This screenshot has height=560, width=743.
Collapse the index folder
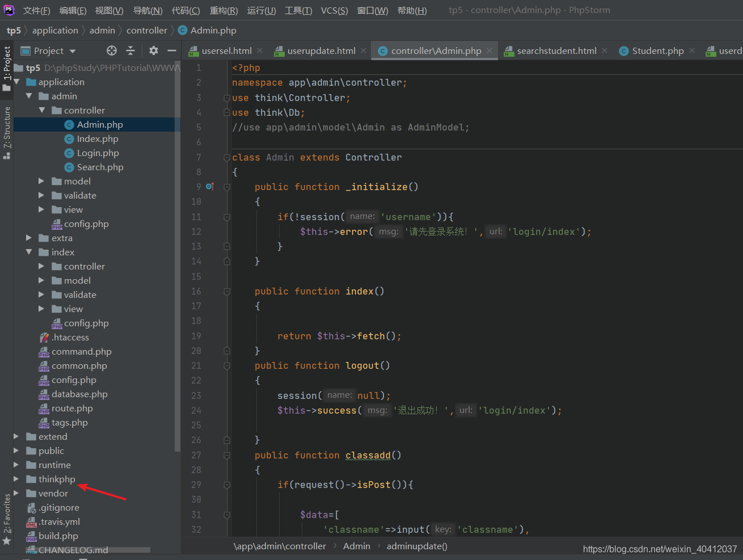point(29,252)
